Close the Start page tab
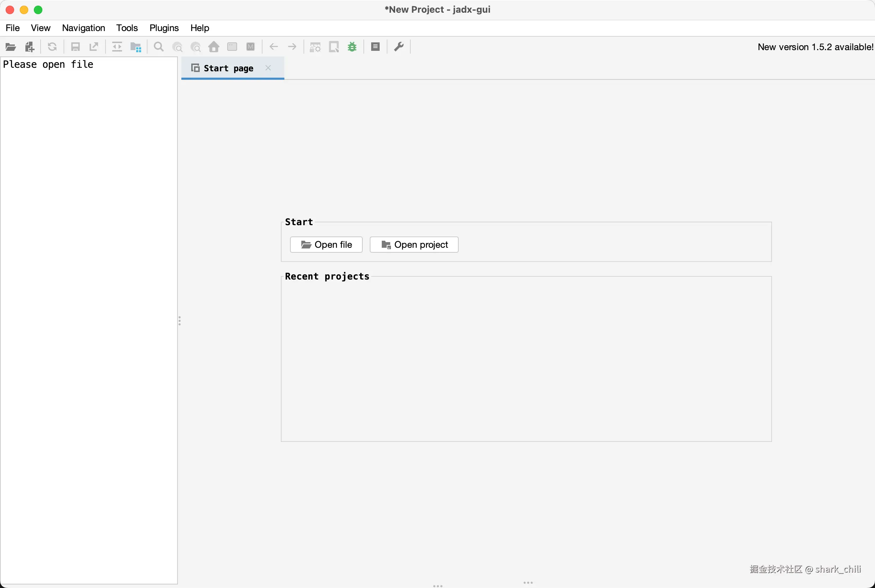This screenshot has height=588, width=875. pos(268,68)
